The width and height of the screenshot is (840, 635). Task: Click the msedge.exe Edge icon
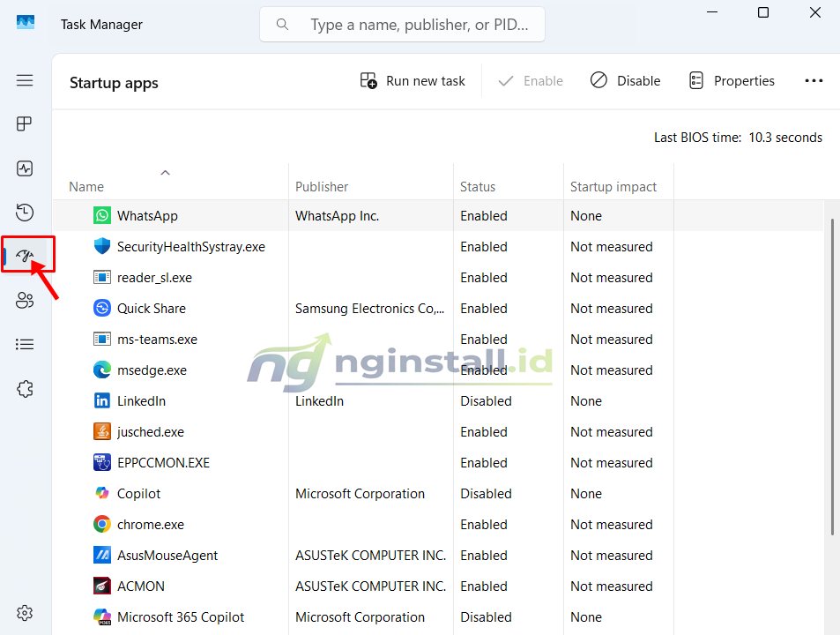click(101, 370)
